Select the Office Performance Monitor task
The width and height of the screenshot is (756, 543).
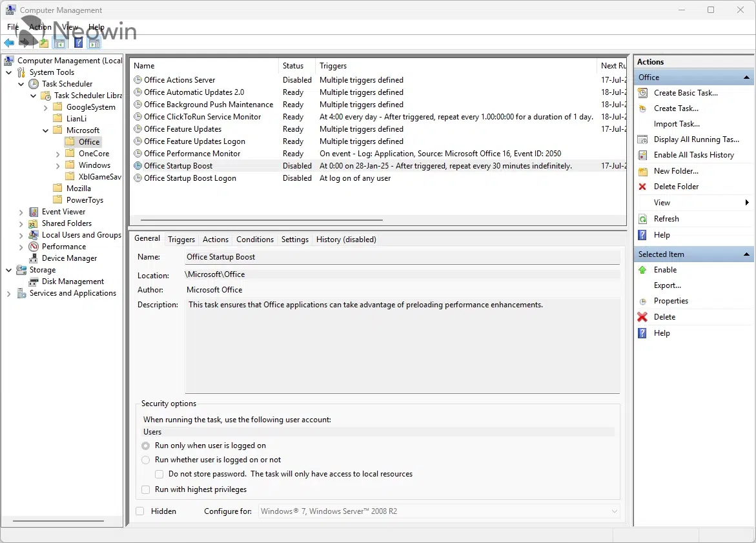click(x=192, y=154)
